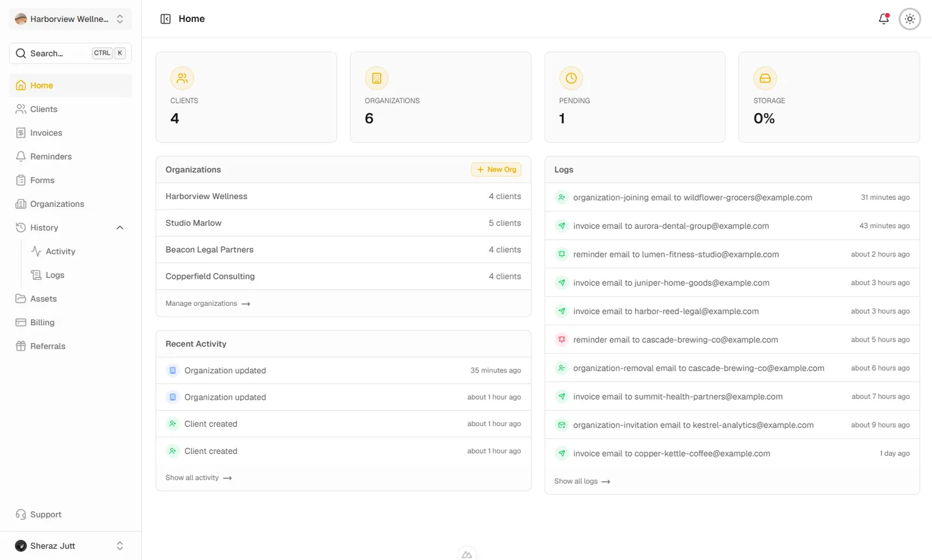Open the notifications bell
This screenshot has width=932, height=560.
coord(883,19)
